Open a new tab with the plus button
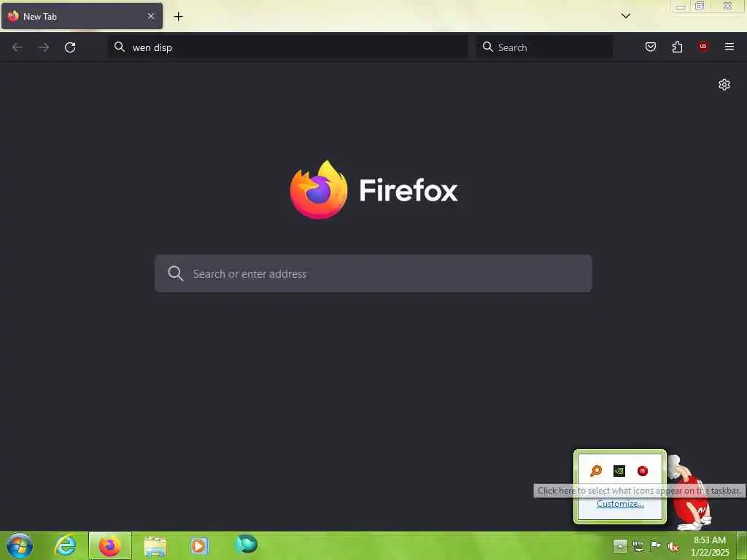This screenshot has width=747, height=560. pyautogui.click(x=178, y=17)
